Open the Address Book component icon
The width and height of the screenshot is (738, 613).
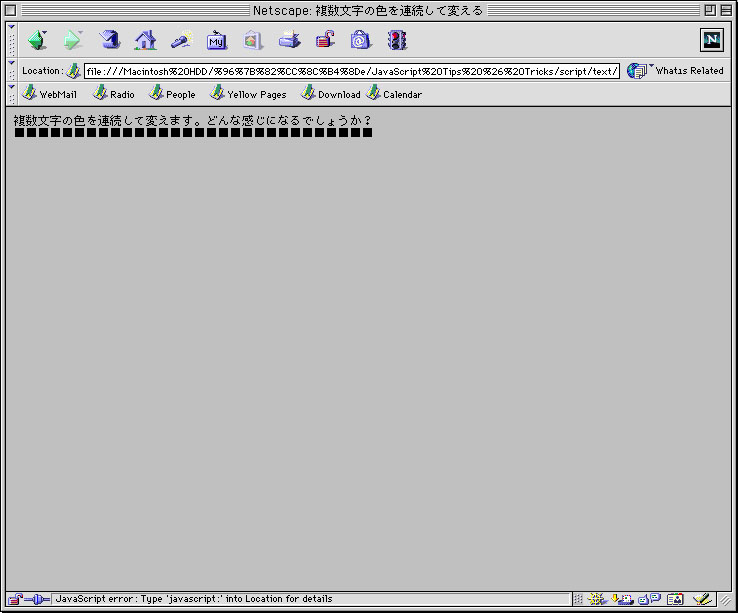(x=675, y=599)
